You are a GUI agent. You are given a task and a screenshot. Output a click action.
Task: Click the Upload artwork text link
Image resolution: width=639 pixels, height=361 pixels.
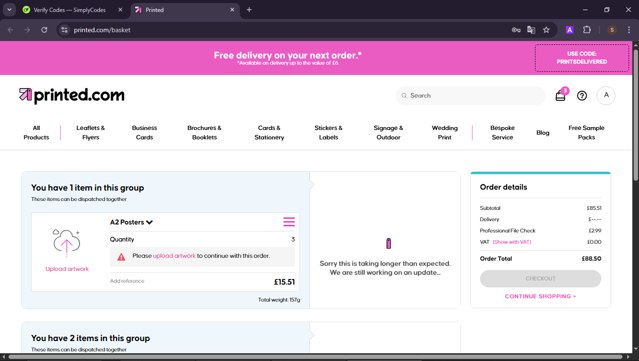click(x=67, y=269)
